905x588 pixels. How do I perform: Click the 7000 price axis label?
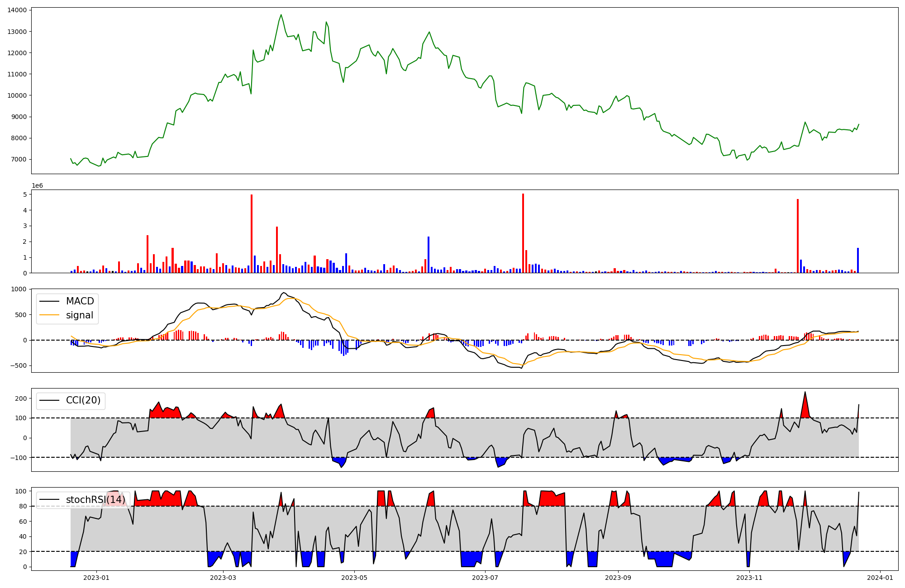click(x=18, y=159)
